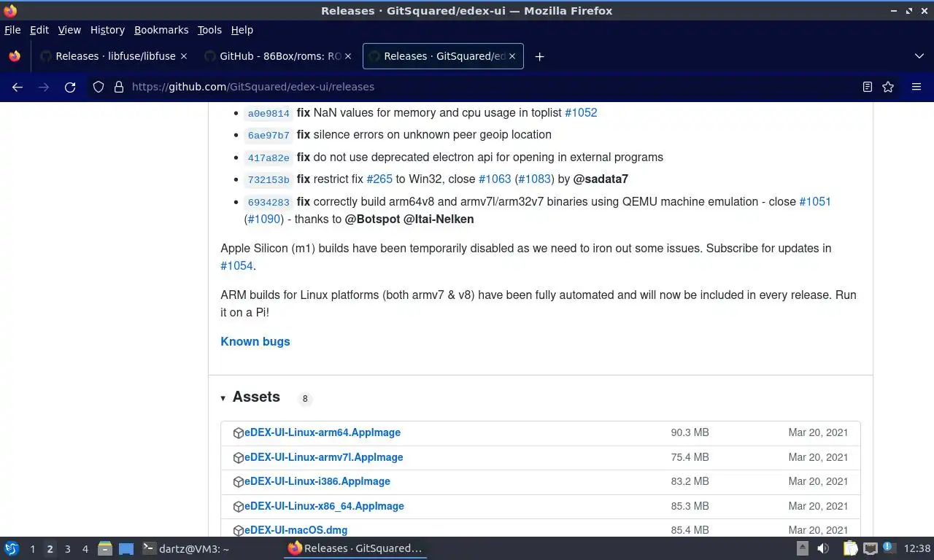Open the tracking protection shield icon
Image resolution: width=934 pixels, height=560 pixels.
click(x=99, y=87)
